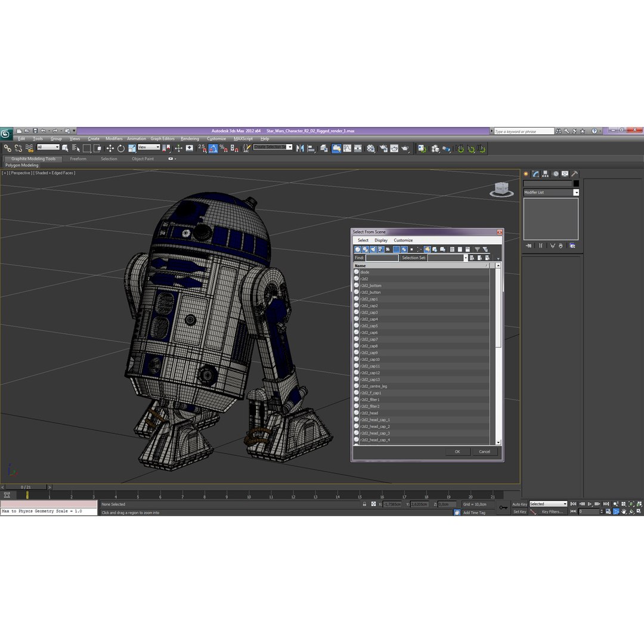Open the reference coordinate 'View' dropdown
The height and width of the screenshot is (644, 644).
148,147
